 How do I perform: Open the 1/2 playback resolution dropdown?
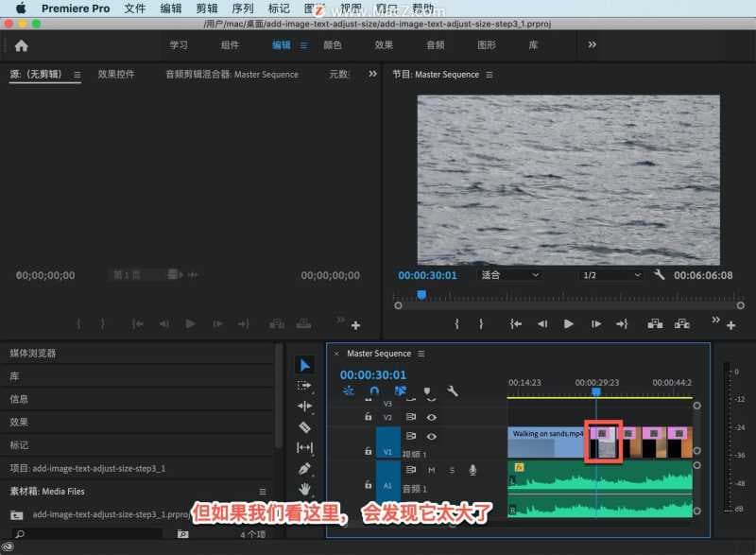tap(610, 275)
